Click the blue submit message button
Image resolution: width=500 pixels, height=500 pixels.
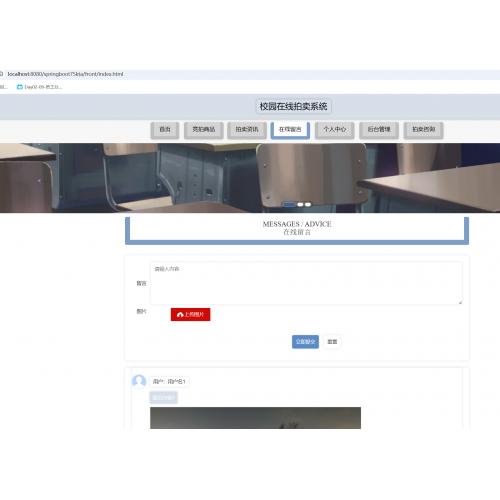pos(305,342)
